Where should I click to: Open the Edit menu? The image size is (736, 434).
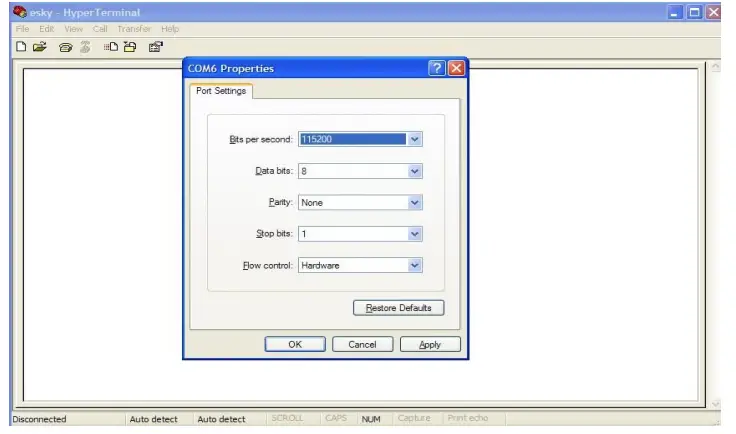point(46,29)
